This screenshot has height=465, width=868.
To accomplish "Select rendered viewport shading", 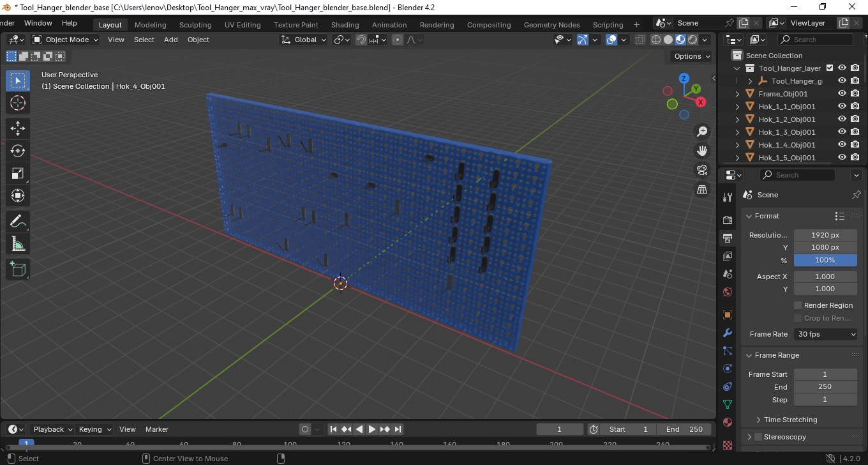I will coord(692,40).
